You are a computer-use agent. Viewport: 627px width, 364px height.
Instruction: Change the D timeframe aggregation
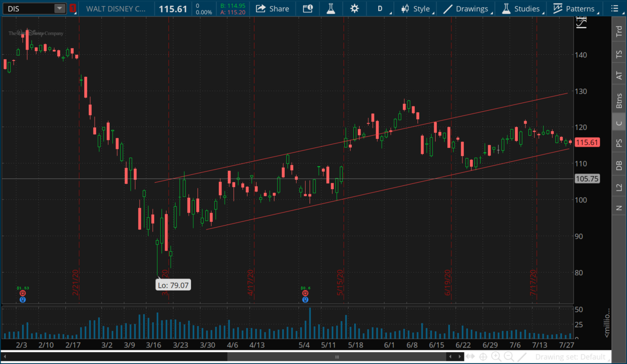(x=380, y=8)
